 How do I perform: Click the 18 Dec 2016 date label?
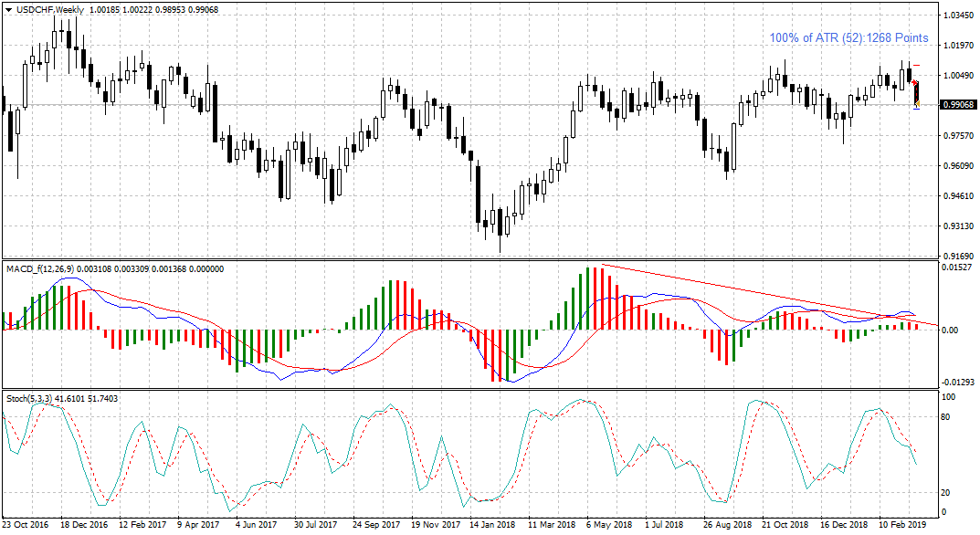(84, 524)
